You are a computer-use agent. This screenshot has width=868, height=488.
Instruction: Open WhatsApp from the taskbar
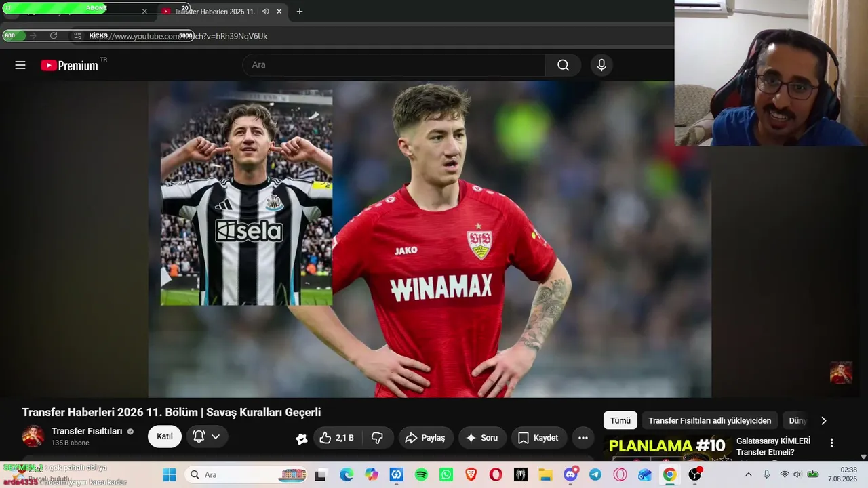click(446, 474)
